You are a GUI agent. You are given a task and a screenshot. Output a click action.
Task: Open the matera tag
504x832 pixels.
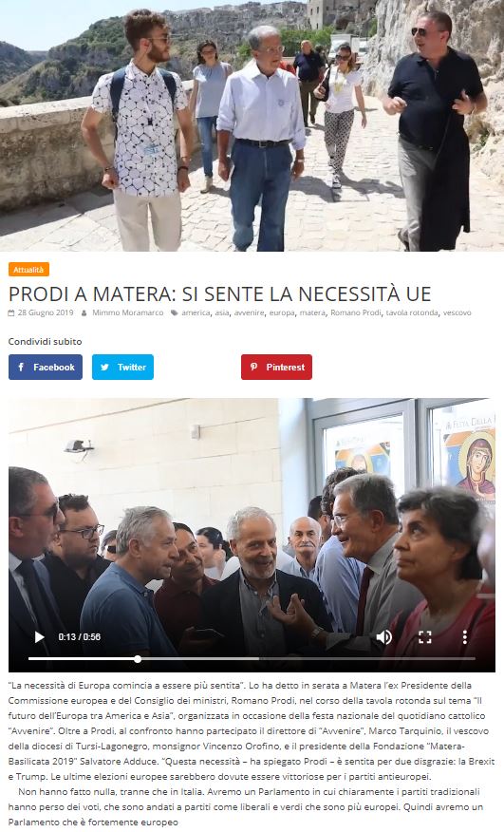(x=312, y=312)
